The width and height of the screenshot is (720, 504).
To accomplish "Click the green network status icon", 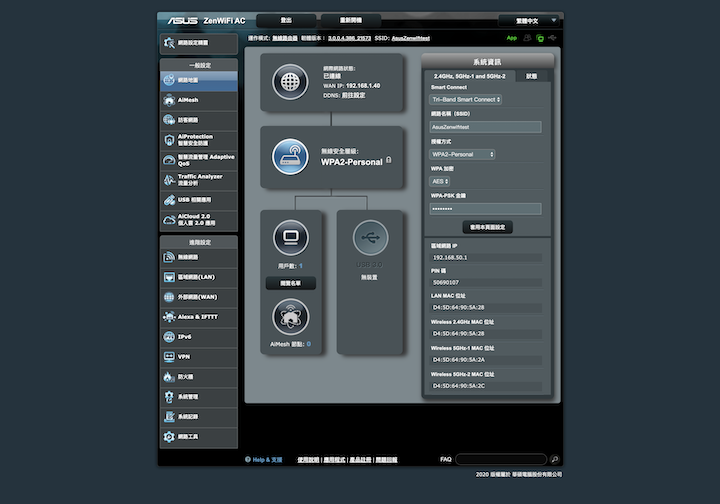I will pyautogui.click(x=540, y=38).
